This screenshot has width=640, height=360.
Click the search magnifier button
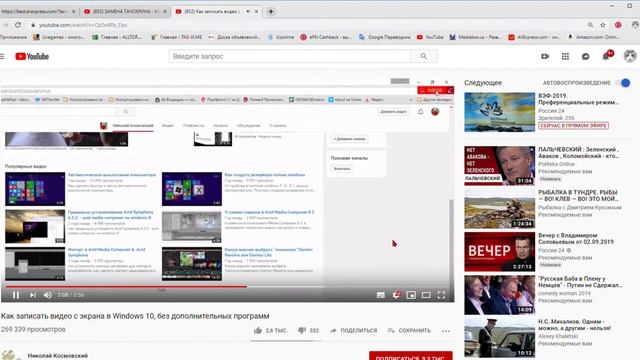(x=424, y=56)
